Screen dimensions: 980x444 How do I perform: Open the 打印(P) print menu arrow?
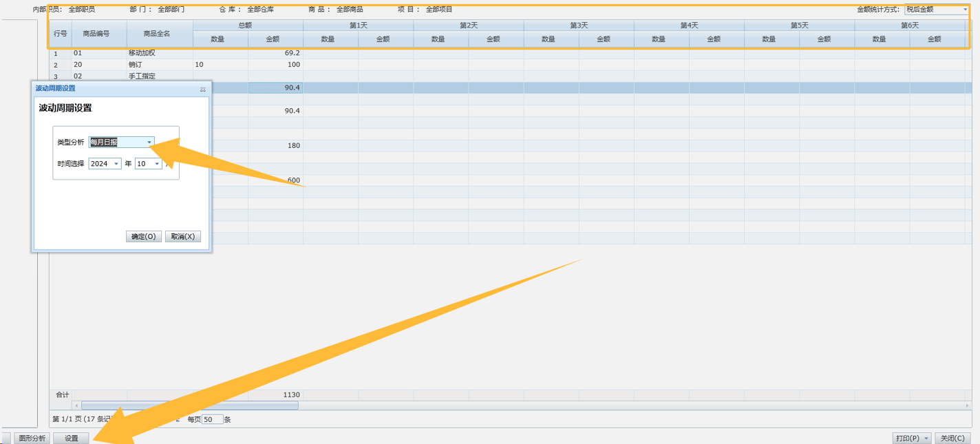tap(927, 438)
